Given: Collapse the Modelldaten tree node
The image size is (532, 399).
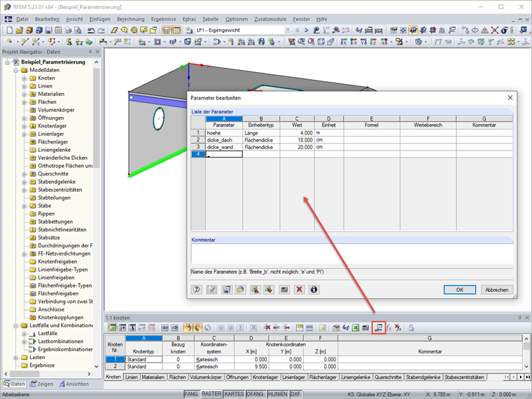Looking at the screenshot, I should [x=15, y=70].
